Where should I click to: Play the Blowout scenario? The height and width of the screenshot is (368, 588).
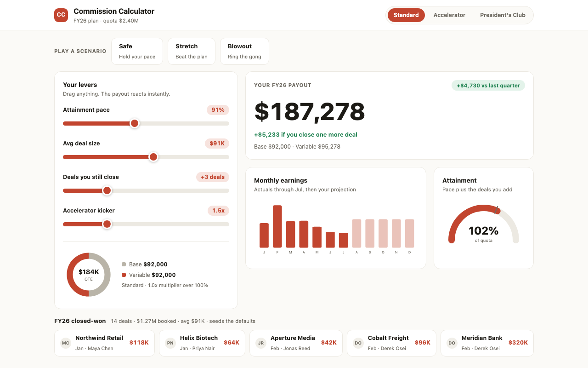(244, 51)
